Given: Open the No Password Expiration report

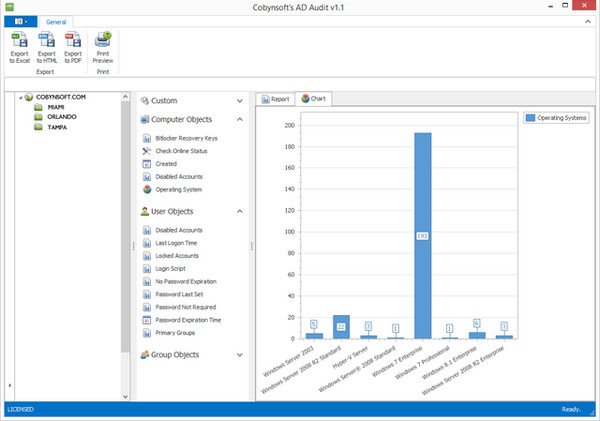Looking at the screenshot, I should tap(186, 281).
